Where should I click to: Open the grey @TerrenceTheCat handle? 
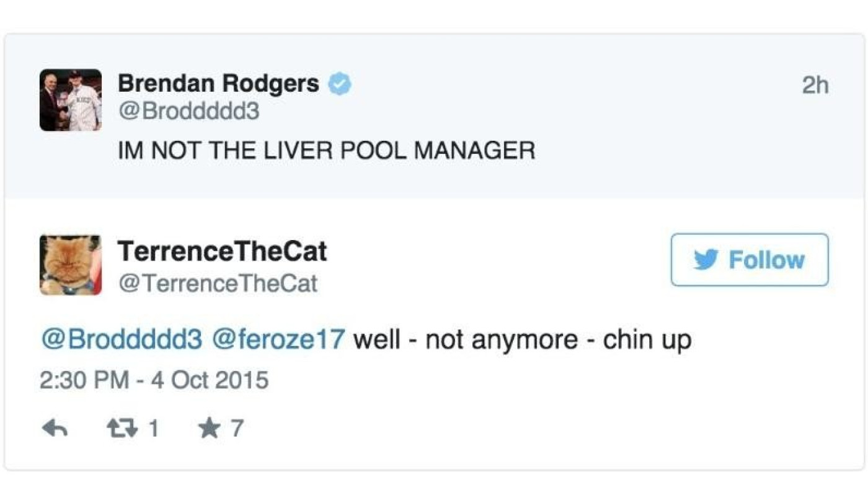click(x=218, y=283)
